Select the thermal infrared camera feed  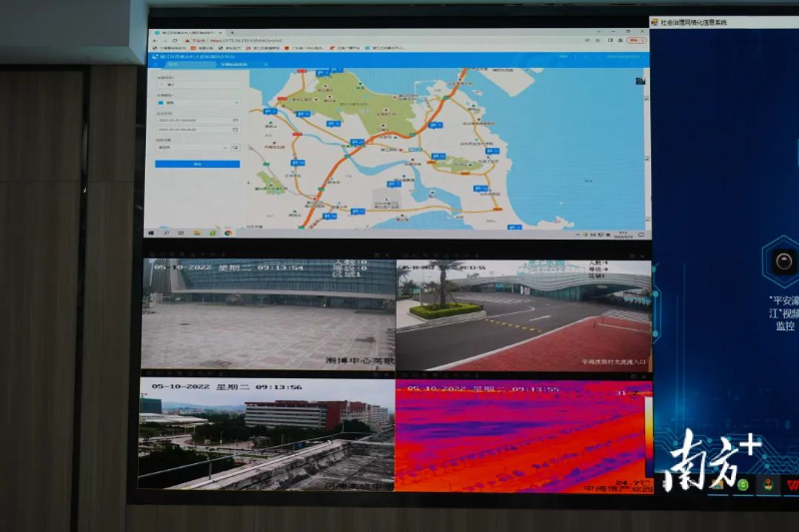[x=522, y=435]
